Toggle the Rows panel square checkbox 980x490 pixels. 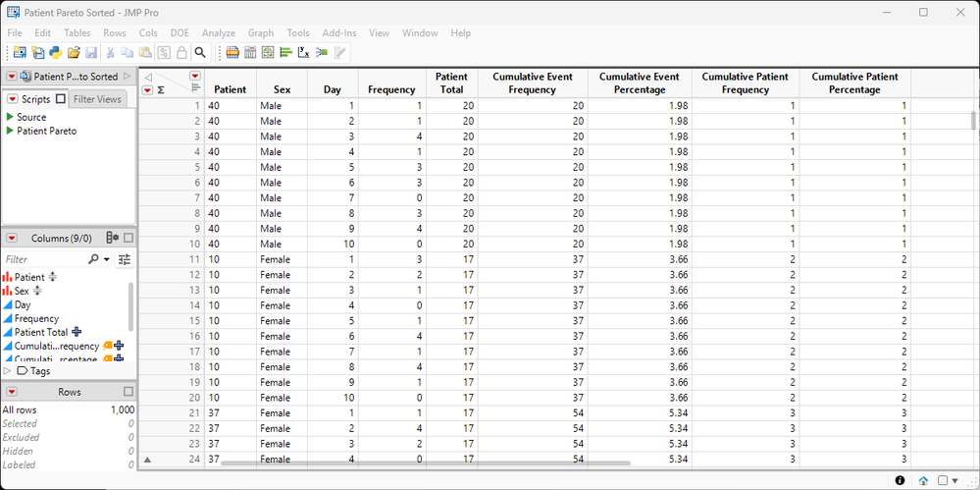pyautogui.click(x=129, y=392)
